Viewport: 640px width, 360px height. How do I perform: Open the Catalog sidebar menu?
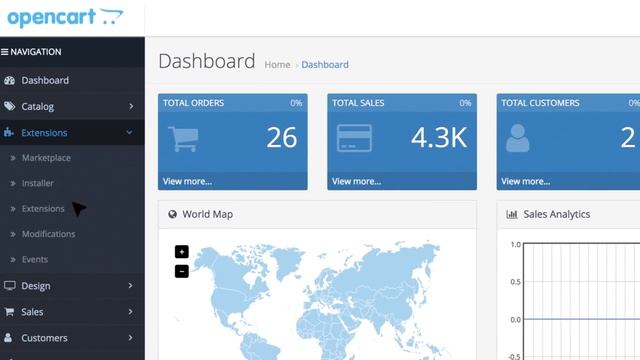72,106
